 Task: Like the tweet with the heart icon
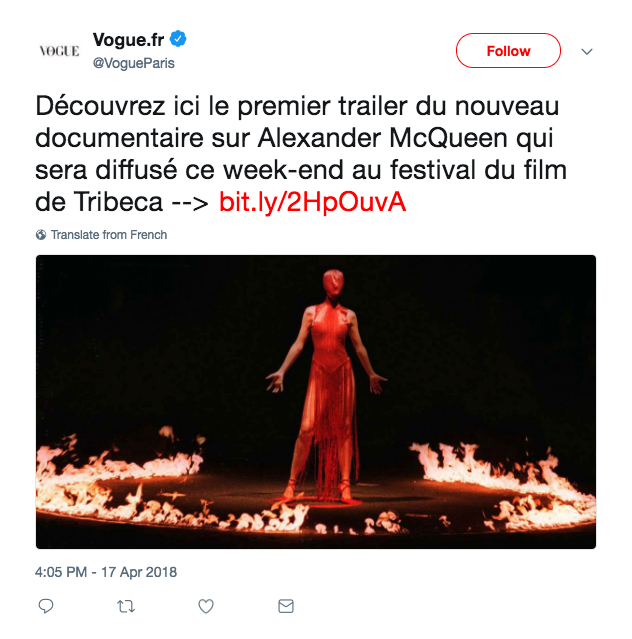tap(206, 606)
